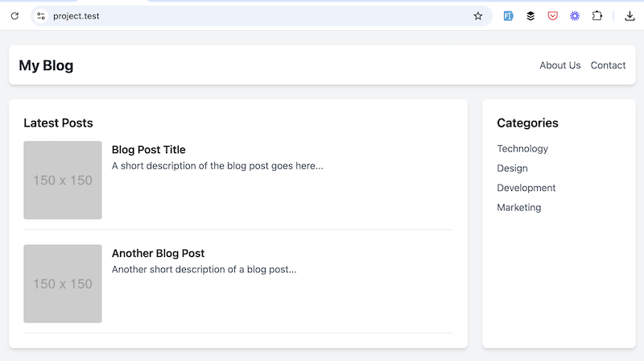This screenshot has height=361, width=644.
Task: Click the browser reload icon
Action: [14, 16]
